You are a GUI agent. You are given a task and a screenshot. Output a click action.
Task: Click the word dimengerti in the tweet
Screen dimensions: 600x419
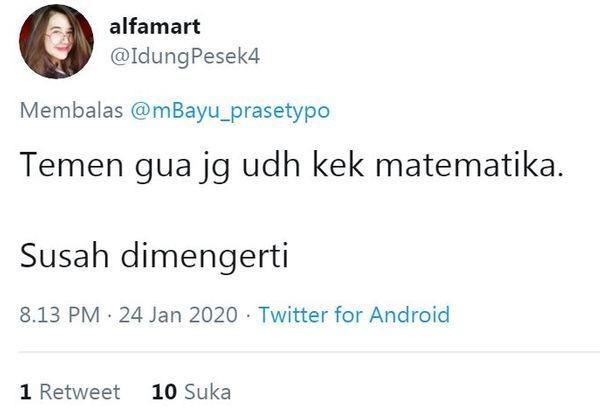pyautogui.click(x=204, y=257)
